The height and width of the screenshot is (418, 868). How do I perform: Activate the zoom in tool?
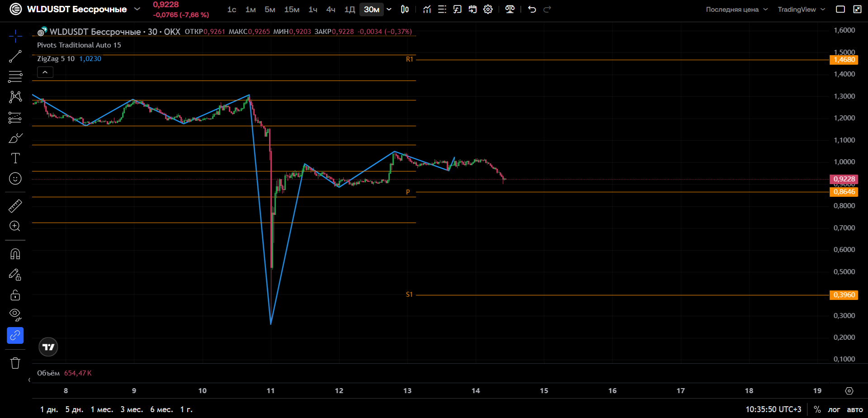[15, 226]
